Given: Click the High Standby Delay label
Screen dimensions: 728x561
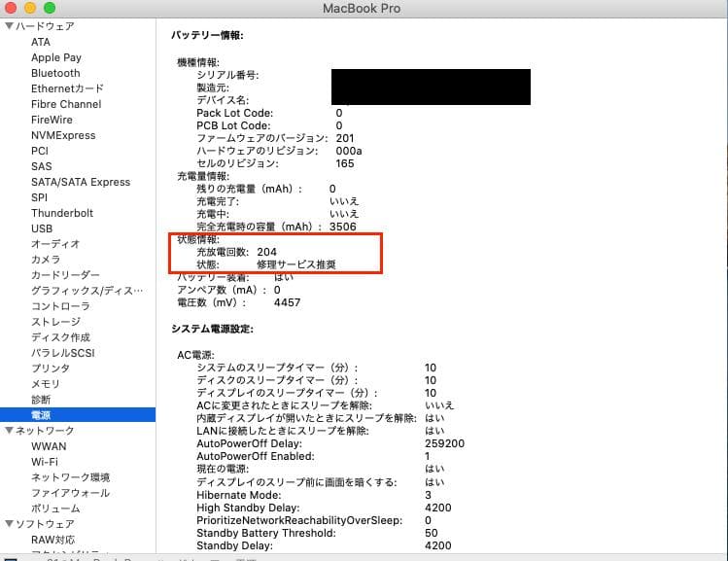Looking at the screenshot, I should click(248, 508).
